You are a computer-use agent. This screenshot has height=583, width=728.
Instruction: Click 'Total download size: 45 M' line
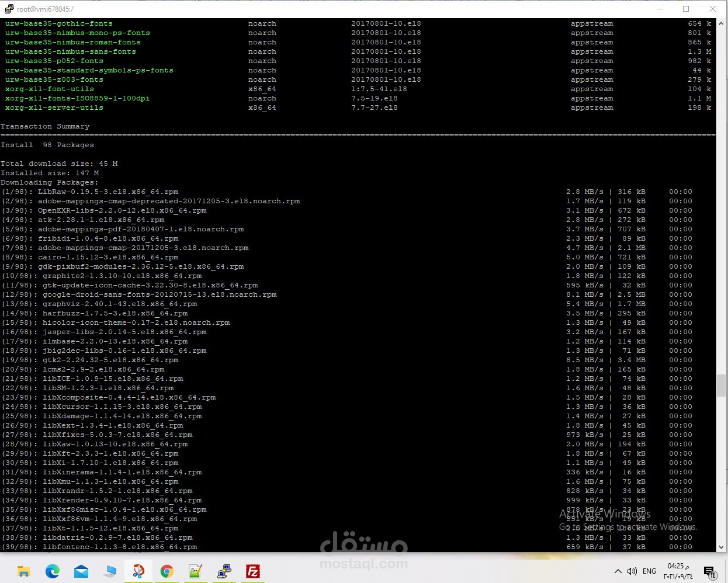pyautogui.click(x=59, y=164)
